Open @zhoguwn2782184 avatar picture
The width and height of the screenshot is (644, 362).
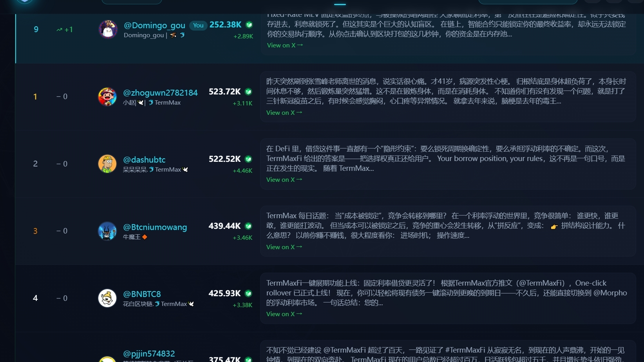tap(107, 97)
